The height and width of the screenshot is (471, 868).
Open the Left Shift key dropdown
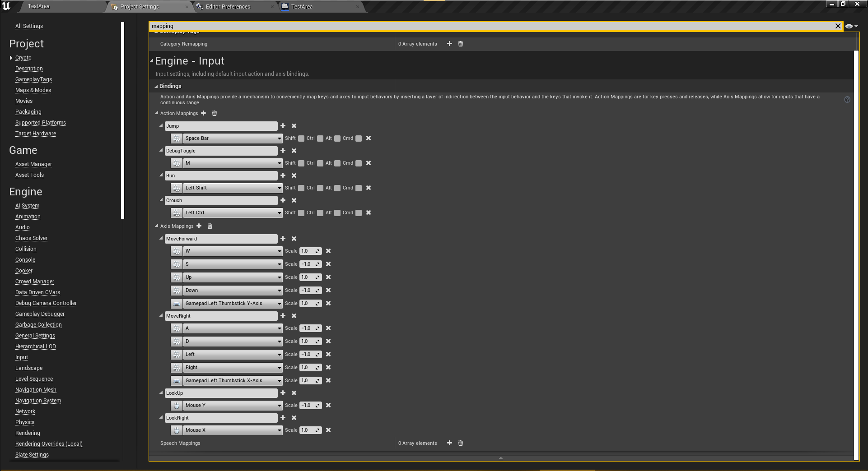(x=233, y=188)
